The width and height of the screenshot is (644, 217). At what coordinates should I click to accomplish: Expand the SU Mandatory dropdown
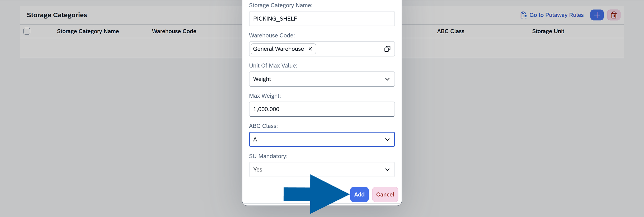tap(387, 169)
